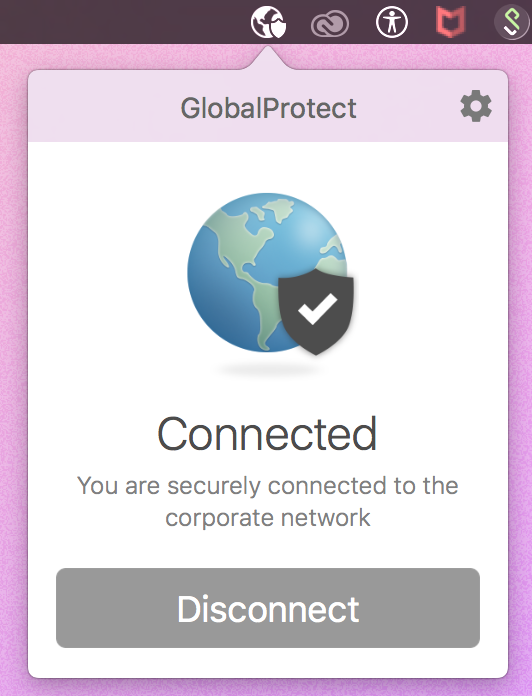Viewport: 532px width, 696px height.
Task: Open the Adobe Creative Cloud menu bar icon
Action: [330, 24]
